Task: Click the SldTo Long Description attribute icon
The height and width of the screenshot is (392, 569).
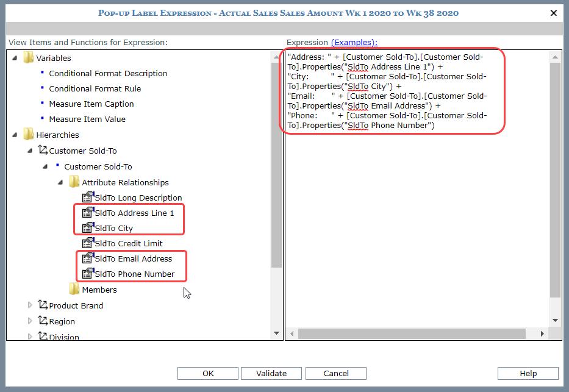Action: tap(87, 198)
